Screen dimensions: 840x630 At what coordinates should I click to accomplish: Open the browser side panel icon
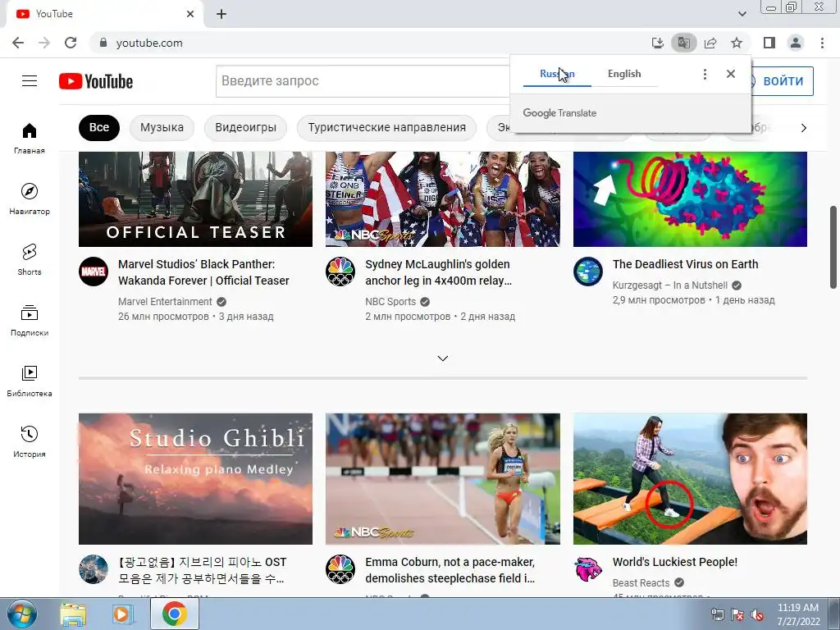tap(769, 43)
